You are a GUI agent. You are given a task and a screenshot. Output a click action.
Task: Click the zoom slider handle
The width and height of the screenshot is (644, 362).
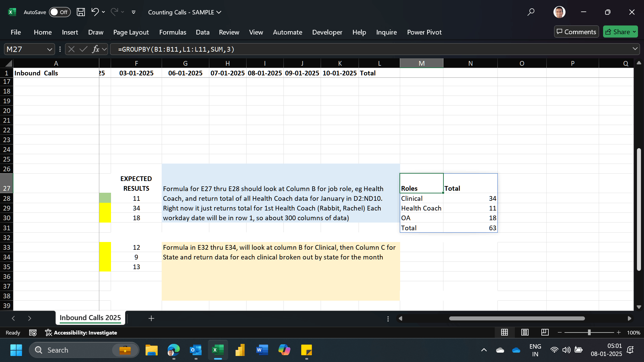point(589,333)
